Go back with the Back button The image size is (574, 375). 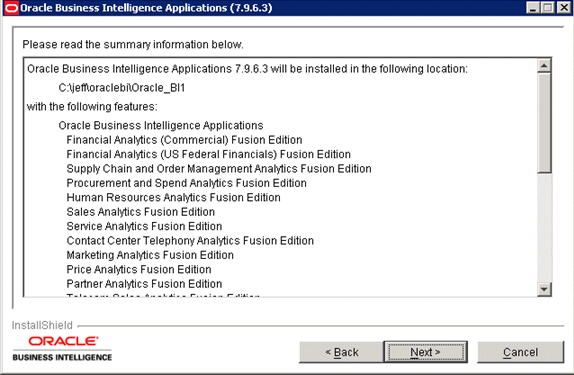point(341,352)
